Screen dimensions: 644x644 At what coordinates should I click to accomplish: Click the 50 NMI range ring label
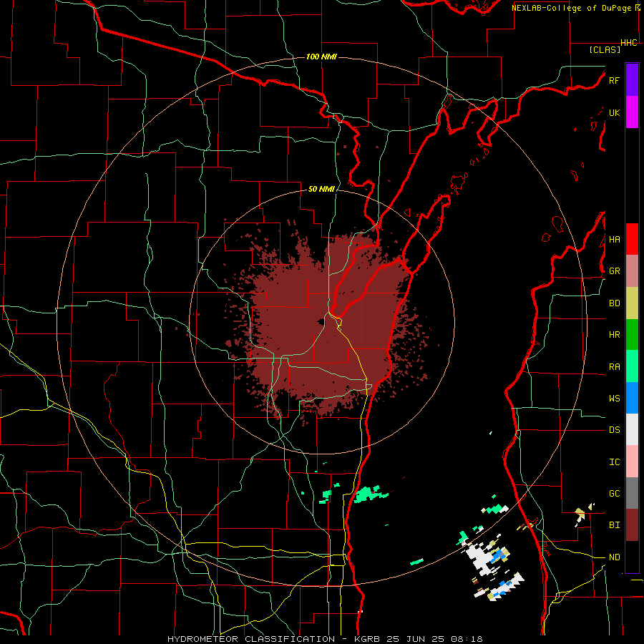click(x=321, y=189)
